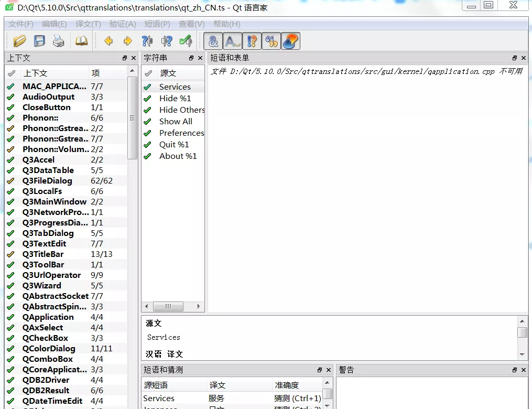532x409 pixels.
Task: Toggle the orange visualization toolbar icon
Action: pyautogui.click(x=290, y=41)
